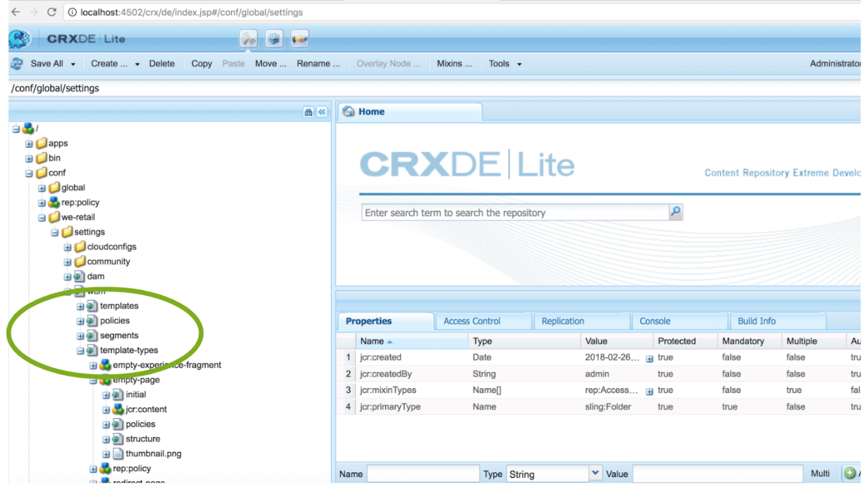Click the Mixins toolbar button
Image resolution: width=868 pixels, height=492 pixels.
[454, 64]
